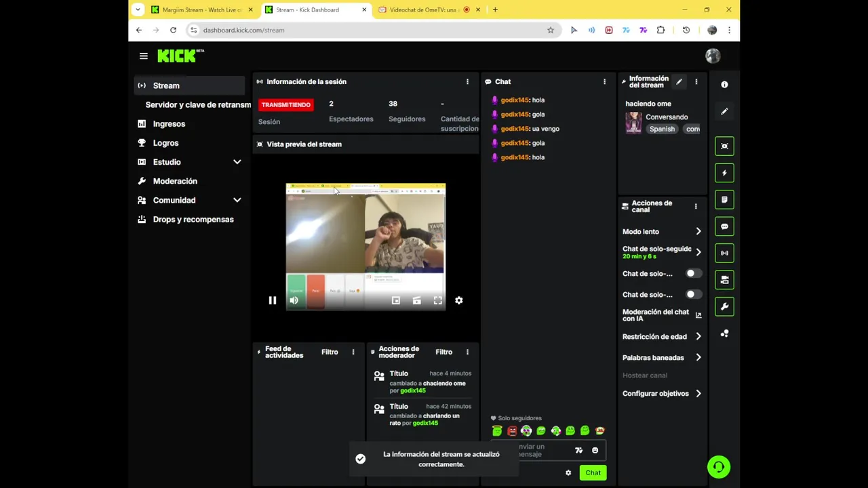
Task: Insert the angry red emote
Action: tap(512, 431)
